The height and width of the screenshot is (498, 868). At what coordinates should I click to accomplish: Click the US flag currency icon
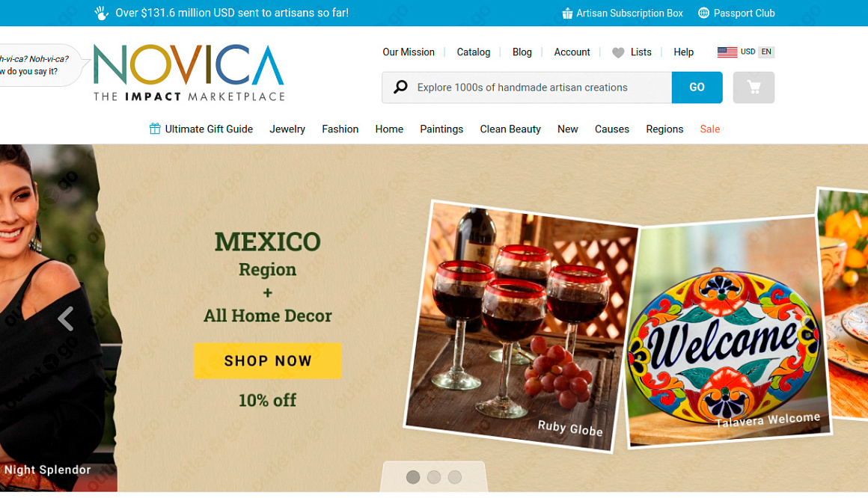click(x=727, y=52)
